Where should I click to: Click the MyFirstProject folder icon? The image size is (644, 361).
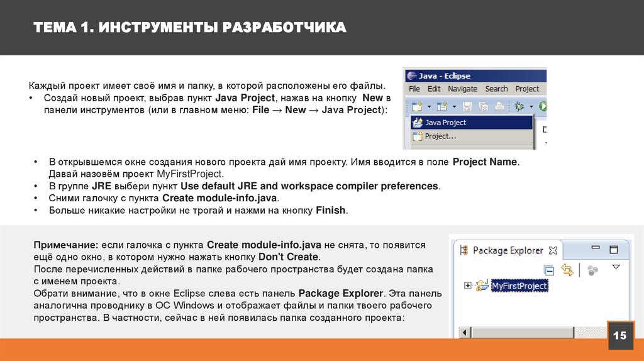click(x=482, y=285)
